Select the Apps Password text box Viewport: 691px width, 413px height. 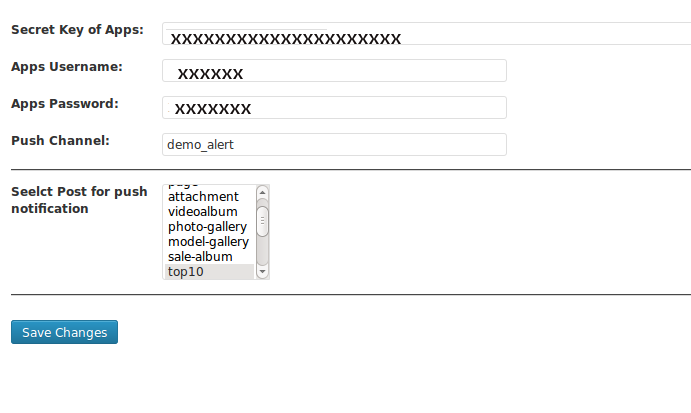coord(334,108)
